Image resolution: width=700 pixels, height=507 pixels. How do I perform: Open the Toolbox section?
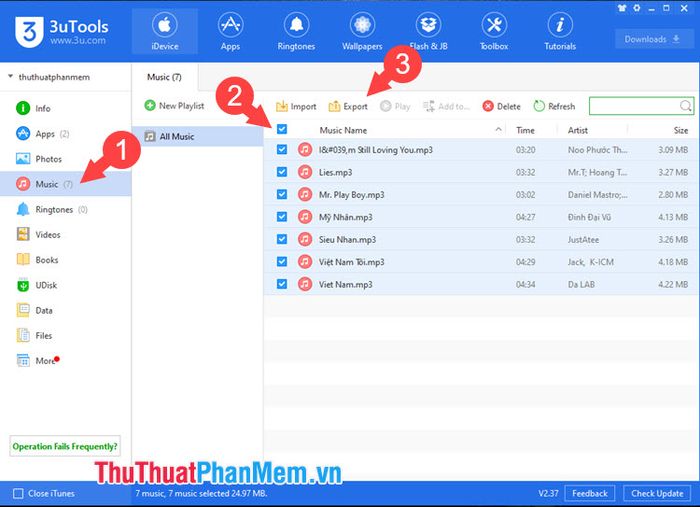click(x=494, y=31)
